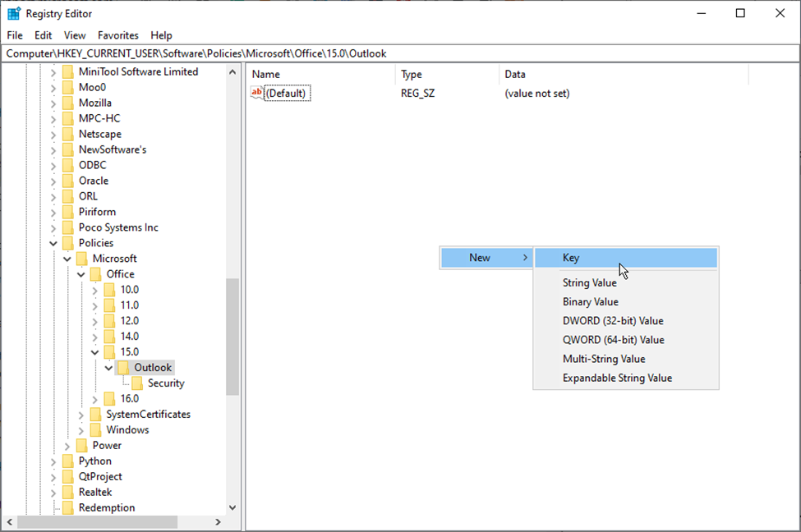801x532 pixels.
Task: Click the tree scroll down arrow
Action: click(232, 507)
